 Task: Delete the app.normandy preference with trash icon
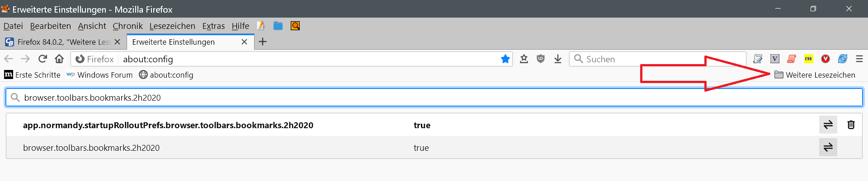pyautogui.click(x=851, y=125)
